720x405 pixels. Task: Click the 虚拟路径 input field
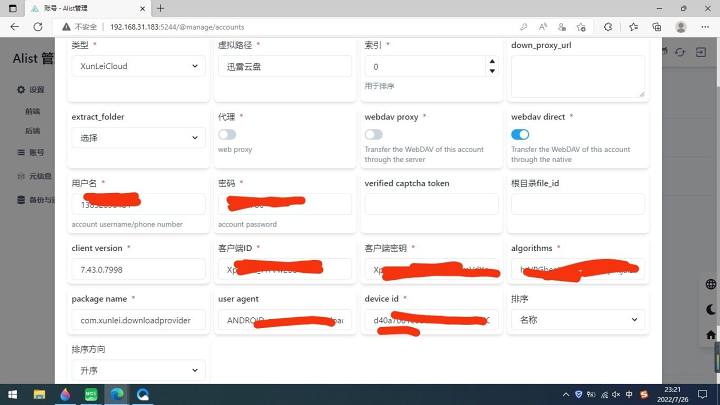pyautogui.click(x=285, y=67)
